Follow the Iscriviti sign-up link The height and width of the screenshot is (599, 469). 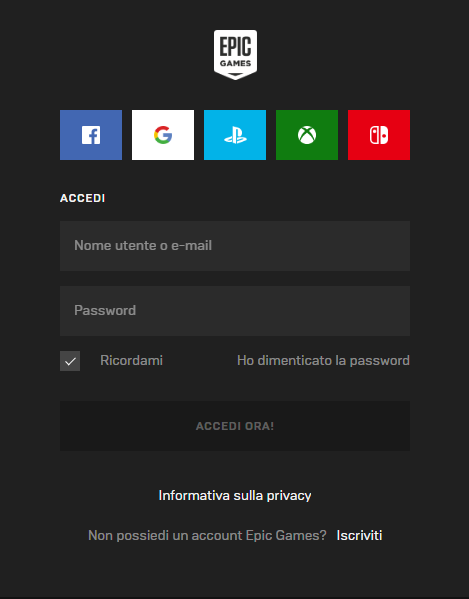[359, 536]
